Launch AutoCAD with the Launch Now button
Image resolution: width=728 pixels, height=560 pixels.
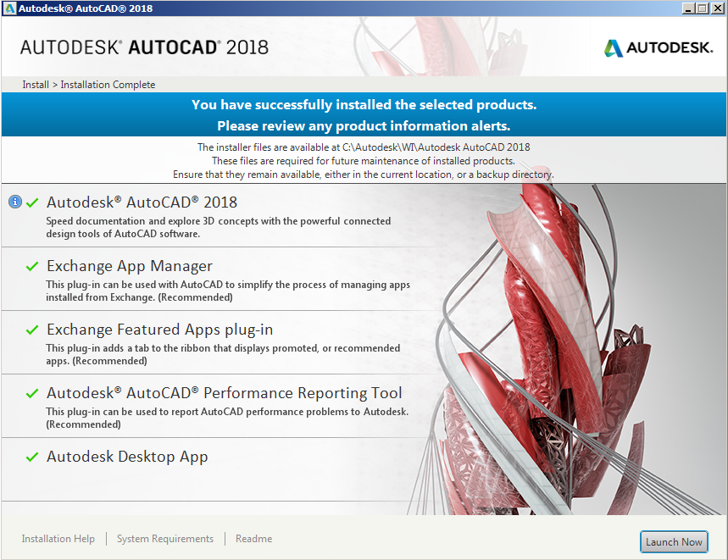click(x=674, y=541)
